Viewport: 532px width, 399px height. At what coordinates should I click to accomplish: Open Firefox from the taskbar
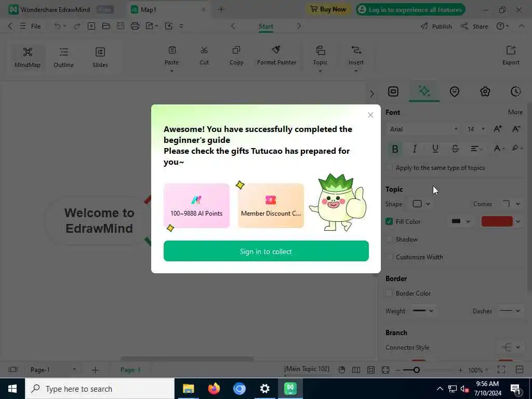click(214, 389)
